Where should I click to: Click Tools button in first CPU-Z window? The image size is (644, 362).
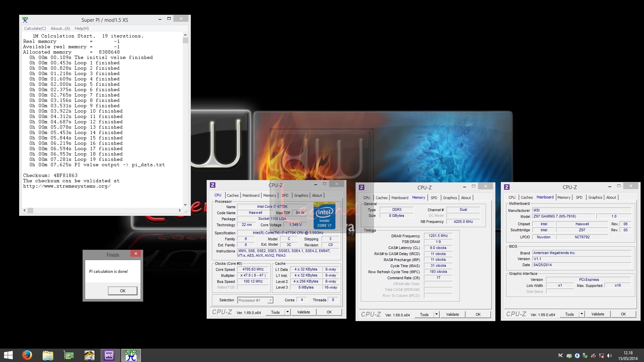(x=275, y=312)
